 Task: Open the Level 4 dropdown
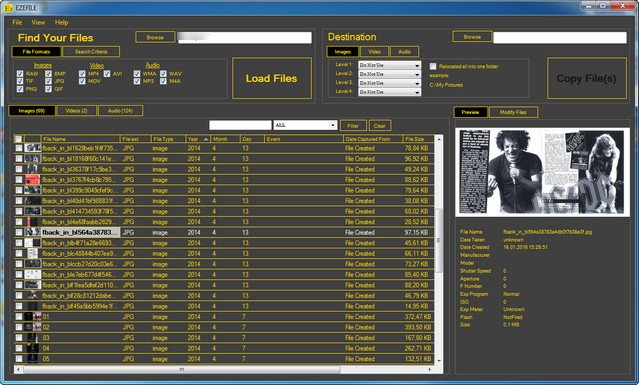coord(389,92)
